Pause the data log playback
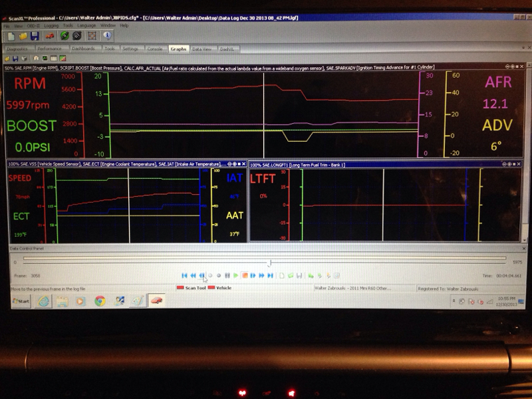The height and width of the screenshot is (399, 532). click(227, 275)
